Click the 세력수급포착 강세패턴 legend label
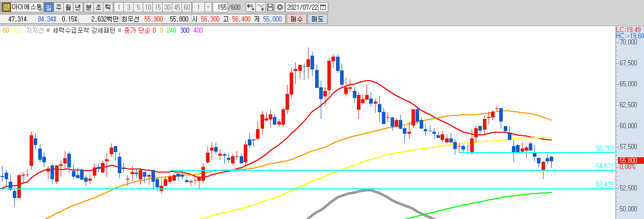 point(84,31)
